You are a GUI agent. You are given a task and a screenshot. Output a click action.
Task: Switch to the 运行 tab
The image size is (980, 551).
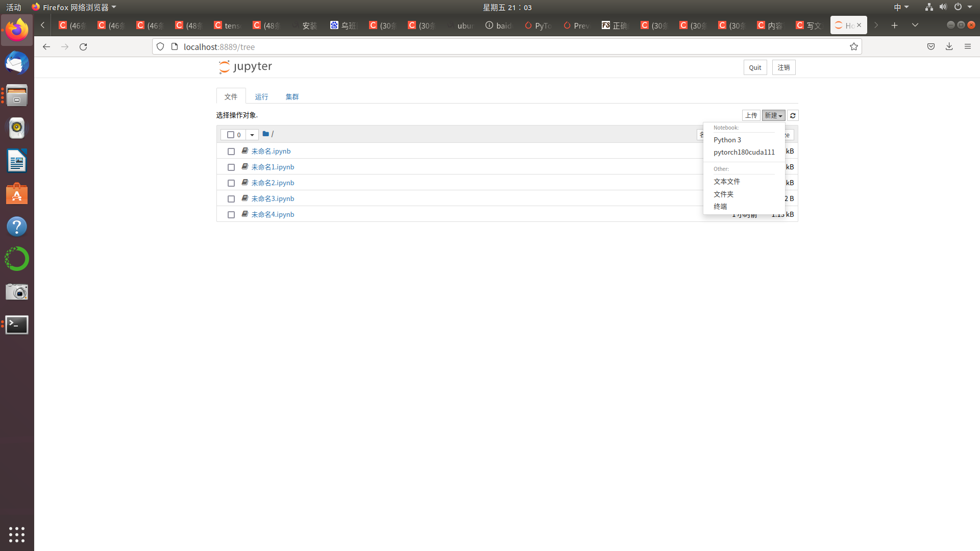262,96
